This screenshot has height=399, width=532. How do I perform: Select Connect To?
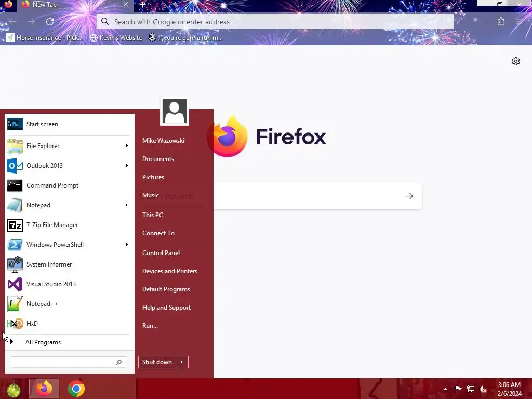tap(158, 233)
